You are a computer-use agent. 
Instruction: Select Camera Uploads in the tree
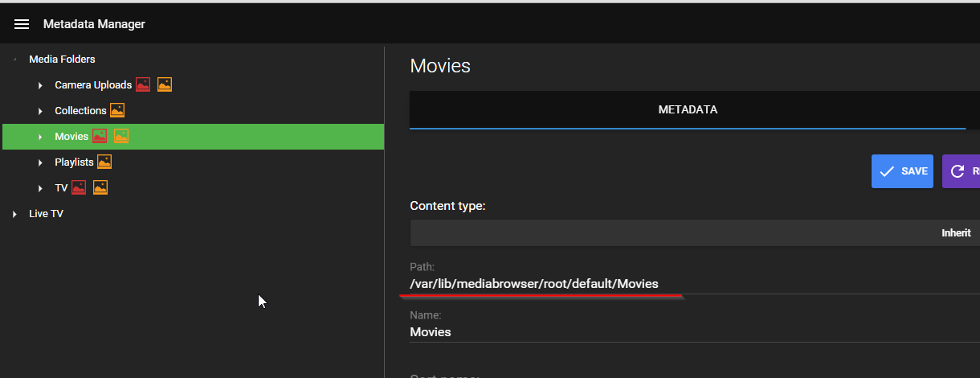point(93,84)
